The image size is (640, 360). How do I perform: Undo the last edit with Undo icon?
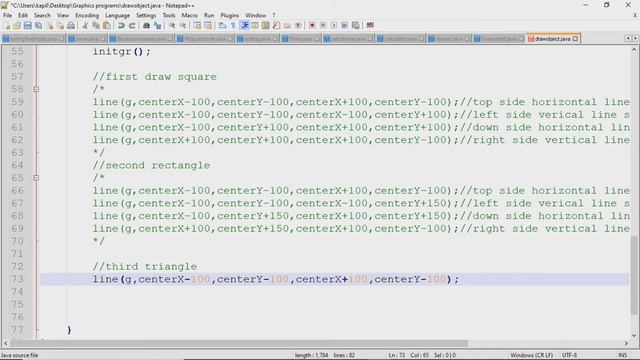(x=121, y=26)
